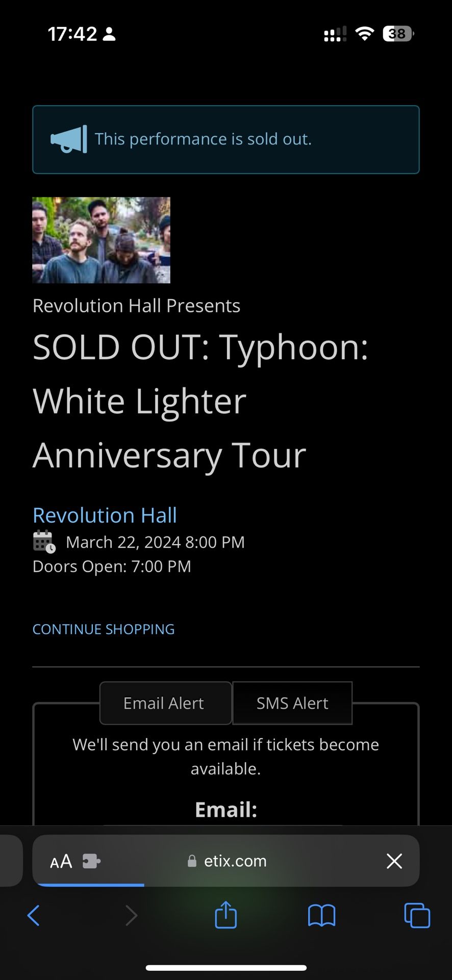Show all open Safari tabs
The width and height of the screenshot is (452, 980).
click(417, 915)
